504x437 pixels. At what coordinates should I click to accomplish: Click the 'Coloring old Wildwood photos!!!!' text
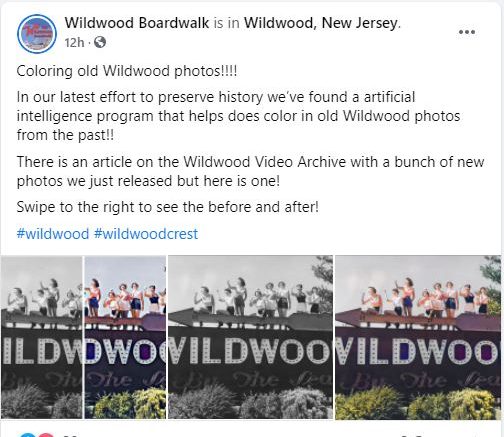click(127, 71)
